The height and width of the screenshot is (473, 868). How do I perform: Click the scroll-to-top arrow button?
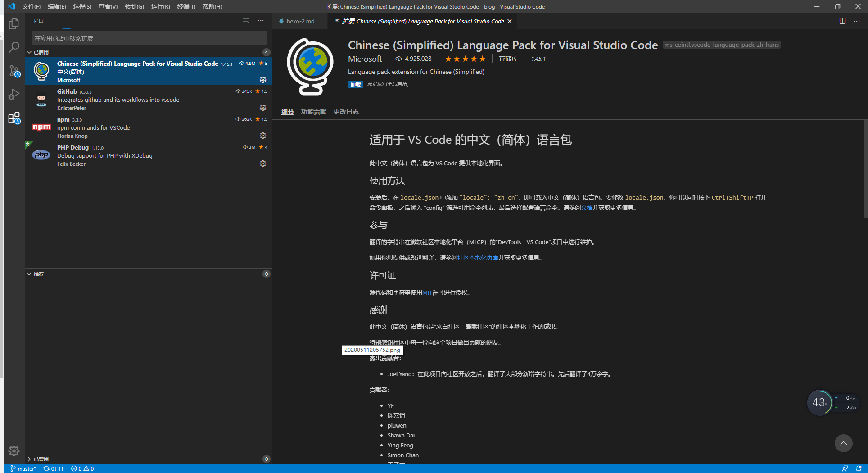point(843,443)
